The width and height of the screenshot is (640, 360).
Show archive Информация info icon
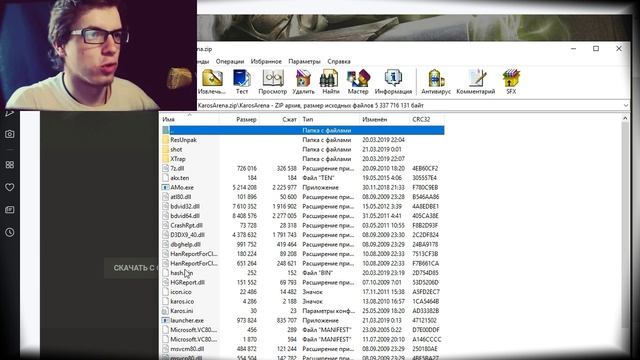pyautogui.click(x=393, y=79)
